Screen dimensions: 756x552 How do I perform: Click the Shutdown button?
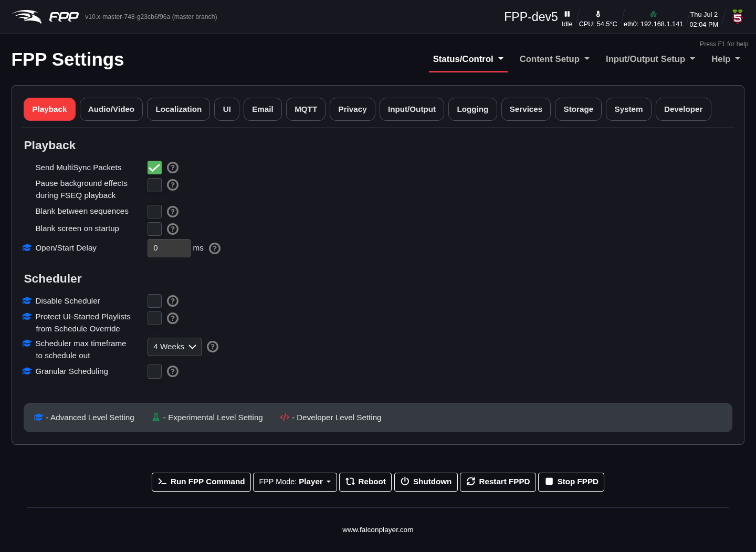(426, 482)
